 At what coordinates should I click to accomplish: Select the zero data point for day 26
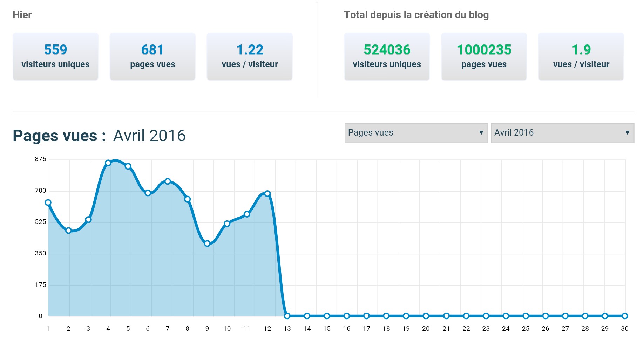545,316
